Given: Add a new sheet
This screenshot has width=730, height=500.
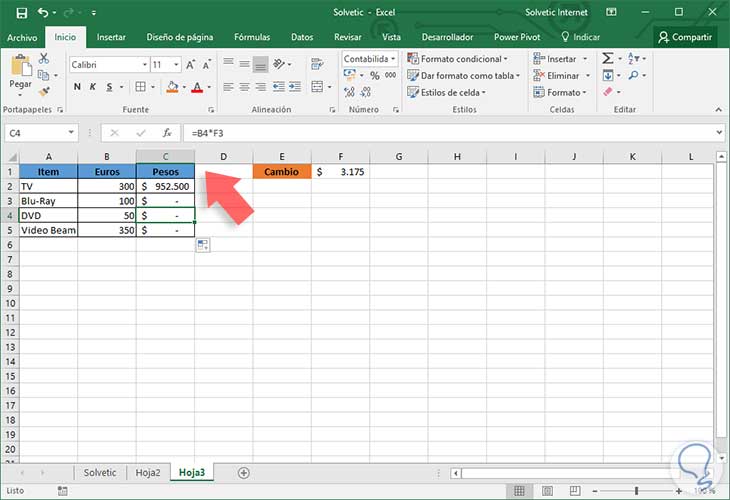Looking at the screenshot, I should tap(243, 473).
